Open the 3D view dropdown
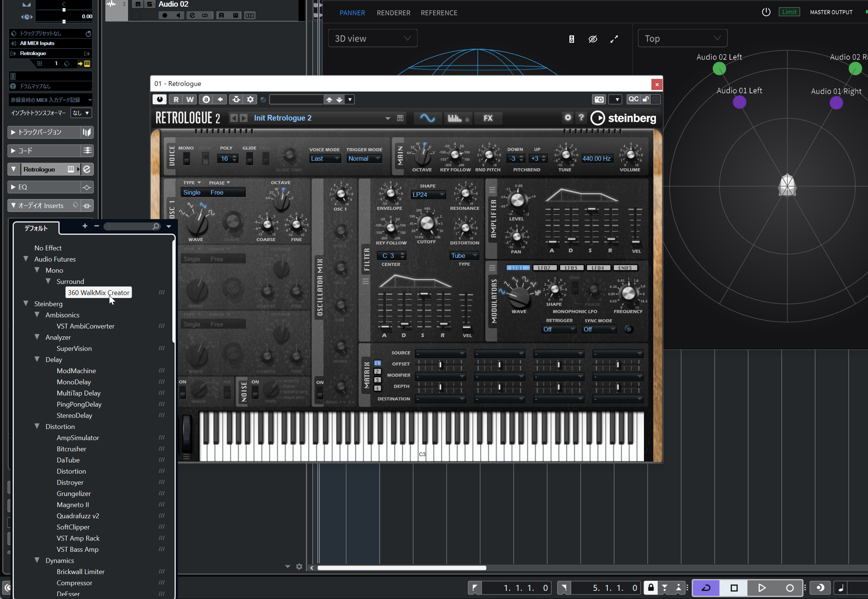 [x=373, y=38]
